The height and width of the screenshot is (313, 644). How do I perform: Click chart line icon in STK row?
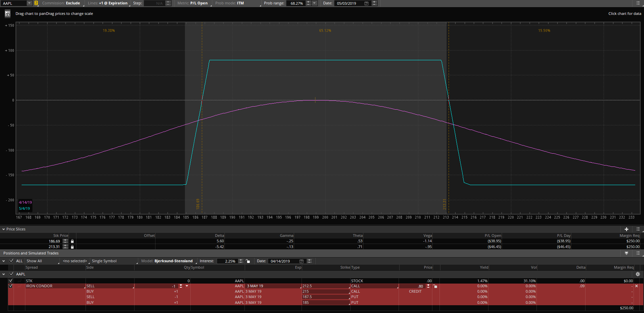pyautogui.click(x=19, y=281)
